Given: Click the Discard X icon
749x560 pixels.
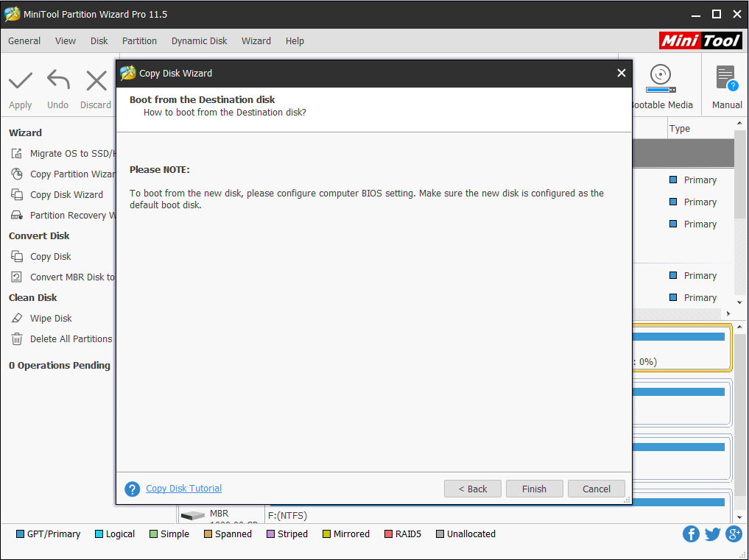Looking at the screenshot, I should tap(96, 81).
